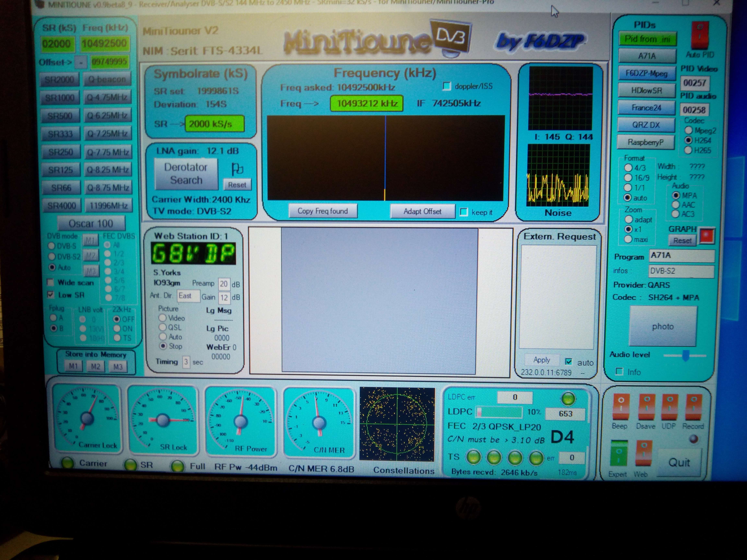Select the AAC audio radio button
Screen dimensions: 747x560
tap(676, 204)
